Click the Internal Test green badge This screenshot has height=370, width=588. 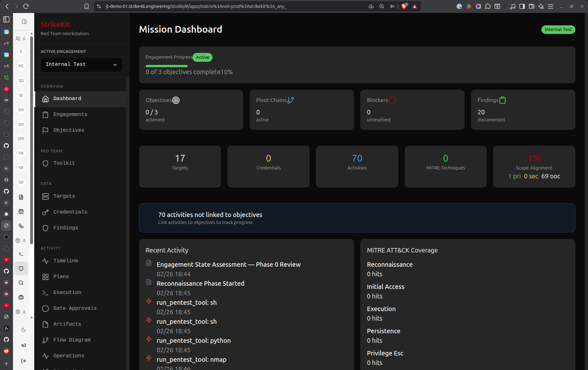click(x=558, y=29)
